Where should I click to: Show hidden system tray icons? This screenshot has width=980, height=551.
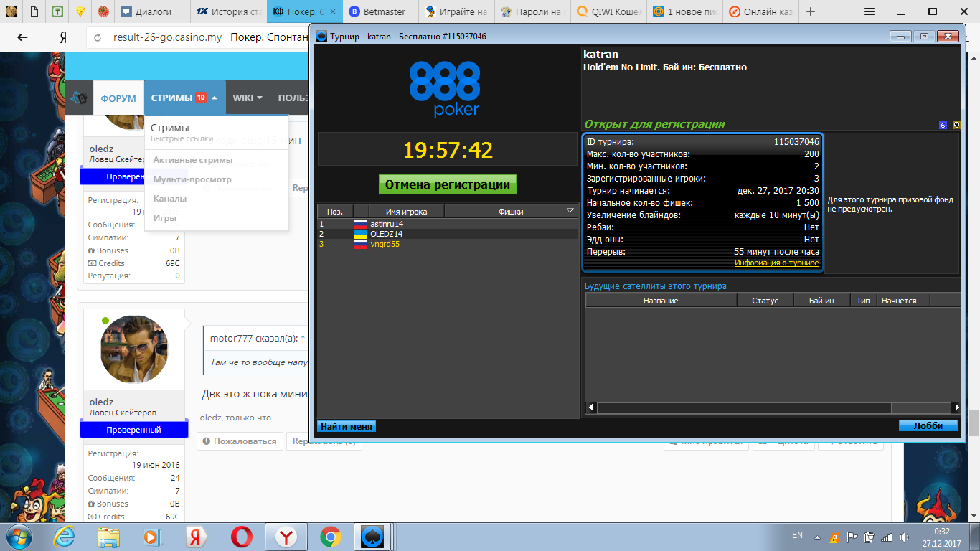816,537
